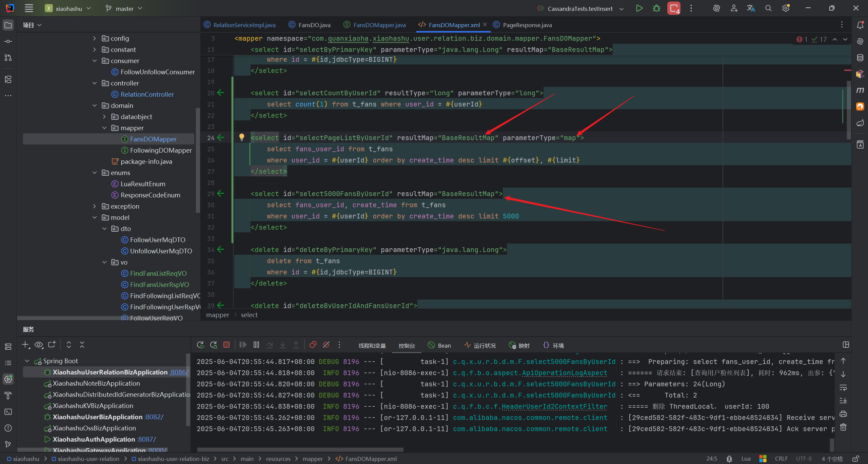Collapse the consumer folder
Viewport: 868px width, 464px height.
[x=95, y=61]
